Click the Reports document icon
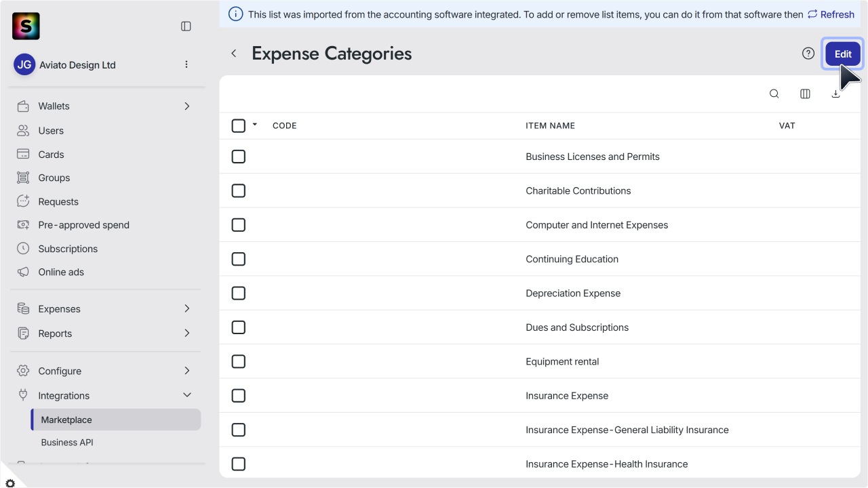The image size is (868, 488). click(x=23, y=333)
